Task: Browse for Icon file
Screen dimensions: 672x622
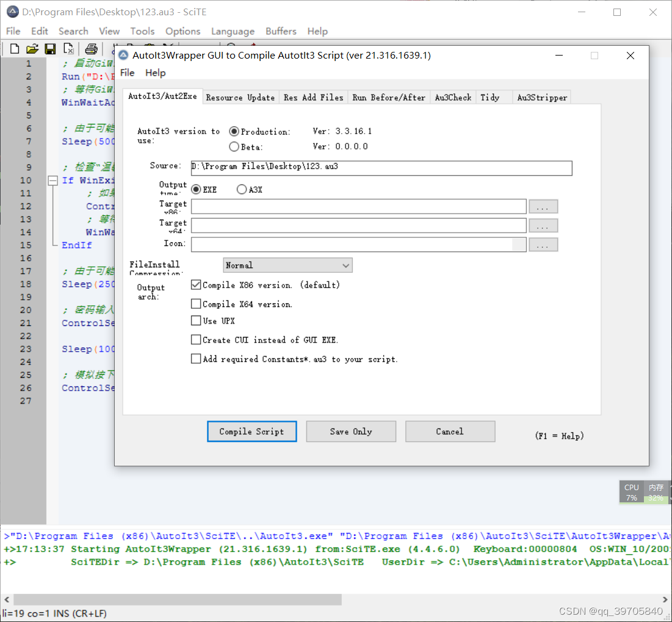Action: click(x=543, y=245)
